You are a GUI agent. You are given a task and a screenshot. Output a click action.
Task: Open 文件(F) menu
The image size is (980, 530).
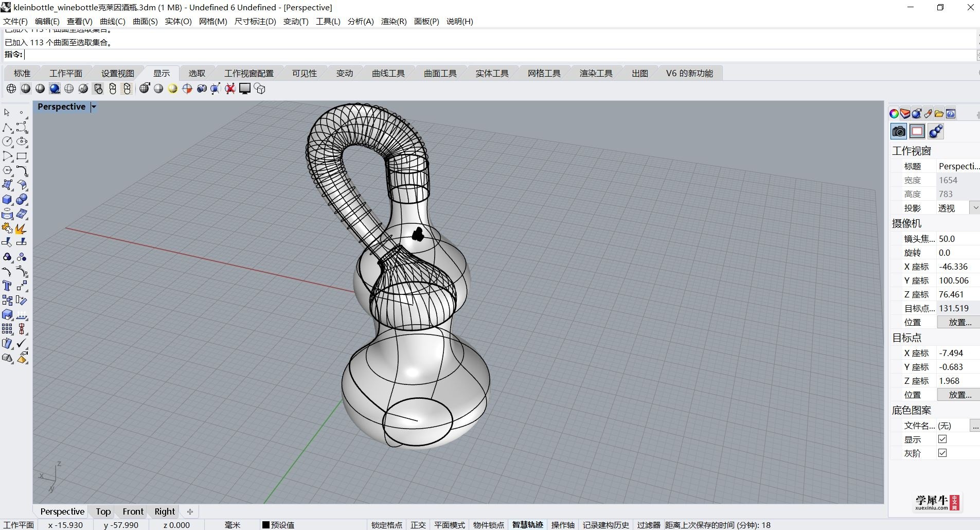point(15,21)
